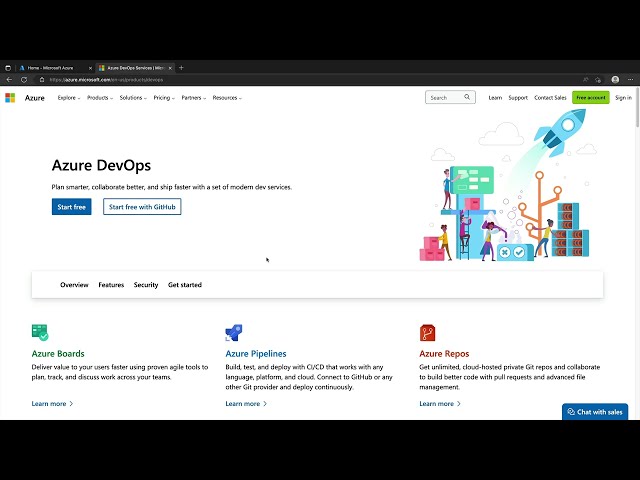
Task: Reload the page with the refresh icon
Action: tap(24, 80)
